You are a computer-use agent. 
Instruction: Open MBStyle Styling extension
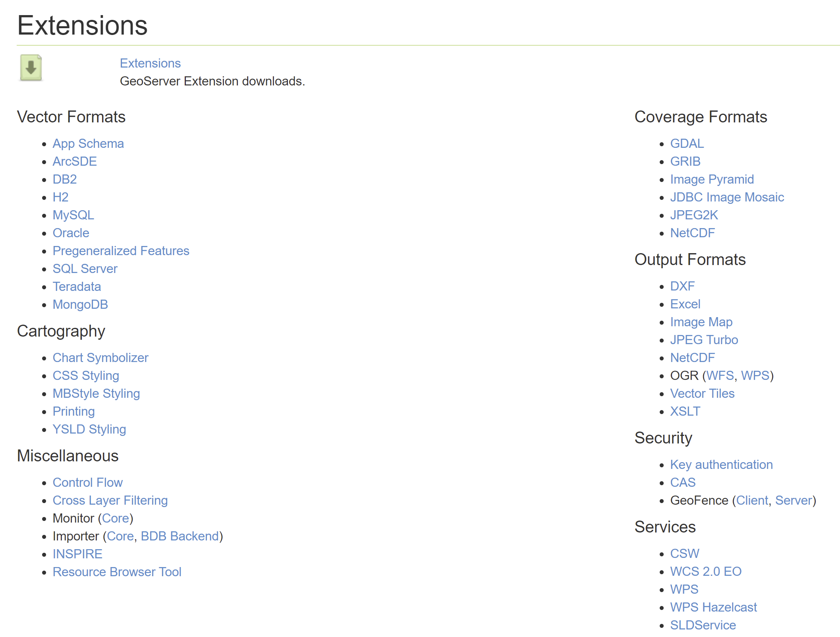click(96, 393)
